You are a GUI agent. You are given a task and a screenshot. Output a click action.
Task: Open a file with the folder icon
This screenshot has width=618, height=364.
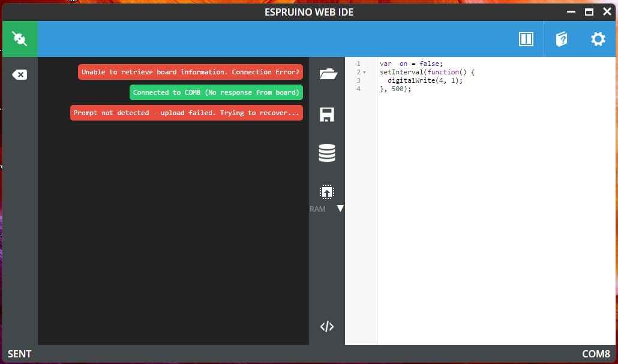tap(328, 74)
